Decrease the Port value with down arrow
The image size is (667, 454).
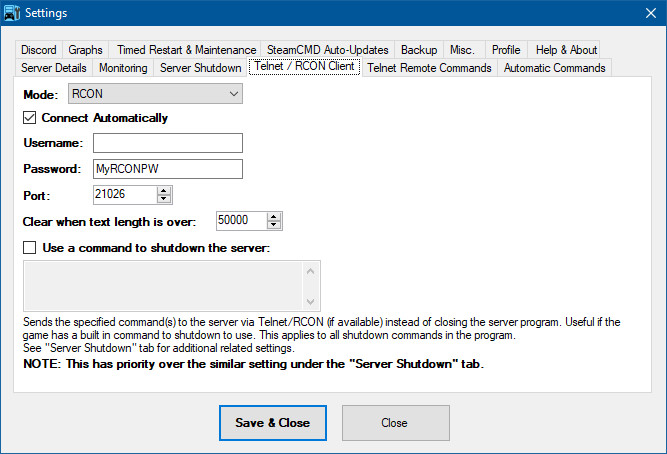point(164,199)
